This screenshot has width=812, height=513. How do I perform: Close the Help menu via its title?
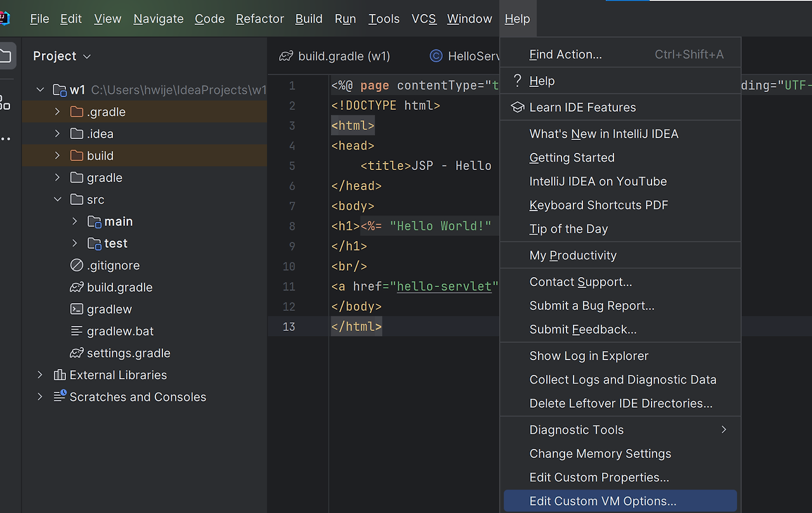pos(518,19)
